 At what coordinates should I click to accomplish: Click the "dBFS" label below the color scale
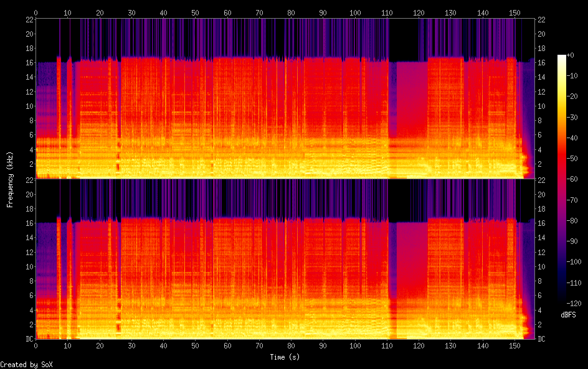(x=568, y=315)
